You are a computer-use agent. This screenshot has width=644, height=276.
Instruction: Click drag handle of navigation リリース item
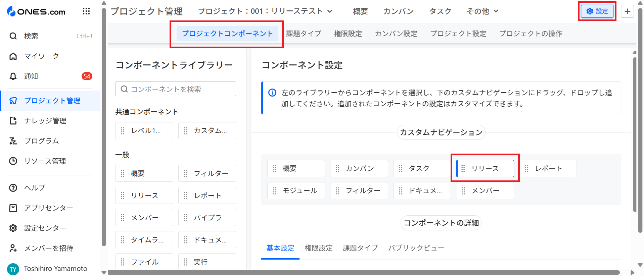tap(463, 168)
